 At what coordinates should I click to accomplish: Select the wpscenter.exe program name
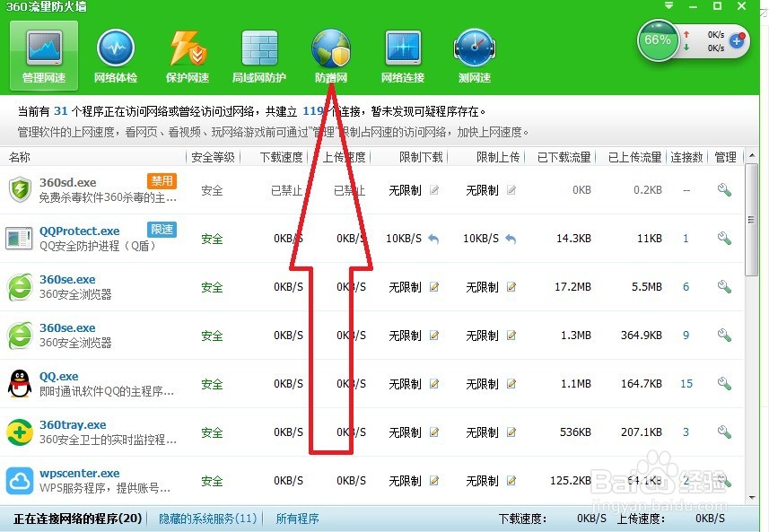click(x=80, y=473)
